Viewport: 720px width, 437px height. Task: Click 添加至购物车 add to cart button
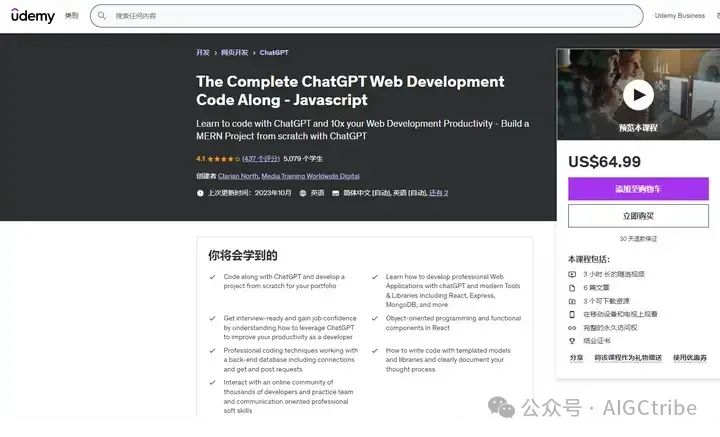[638, 189]
